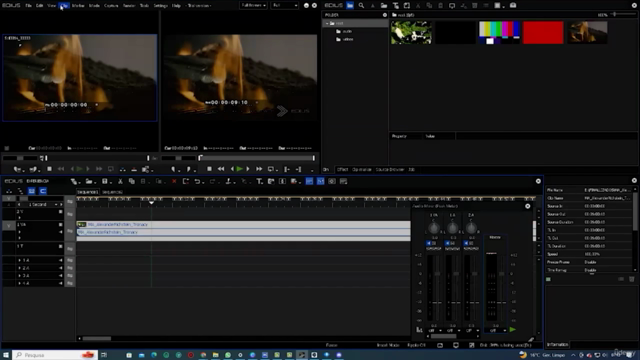Select the Sequence1 tab
This screenshot has height=360, width=640.
(87, 192)
